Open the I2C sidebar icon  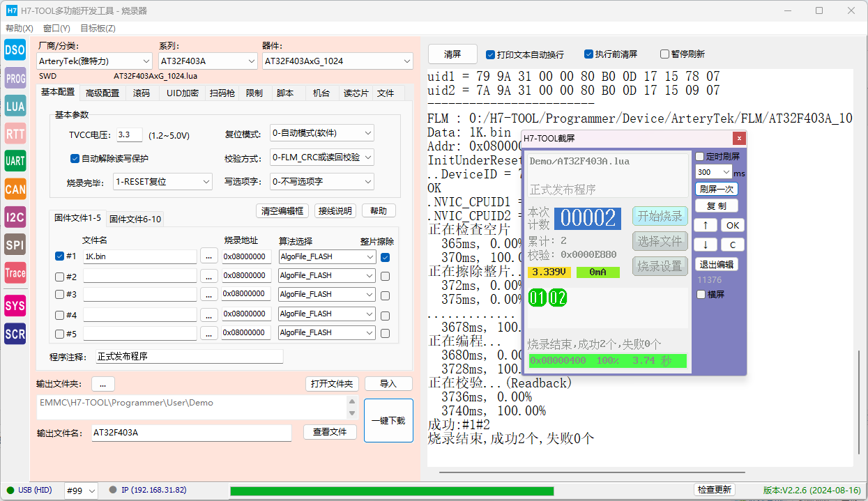pos(15,217)
